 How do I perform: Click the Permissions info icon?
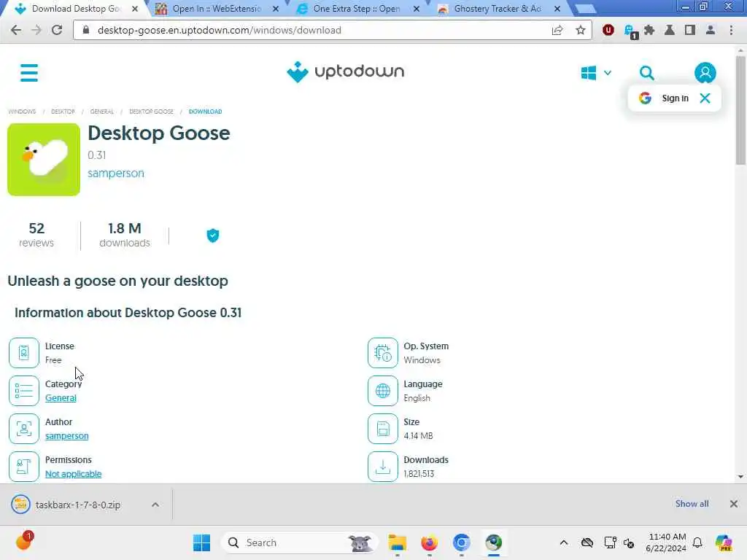tap(24, 467)
